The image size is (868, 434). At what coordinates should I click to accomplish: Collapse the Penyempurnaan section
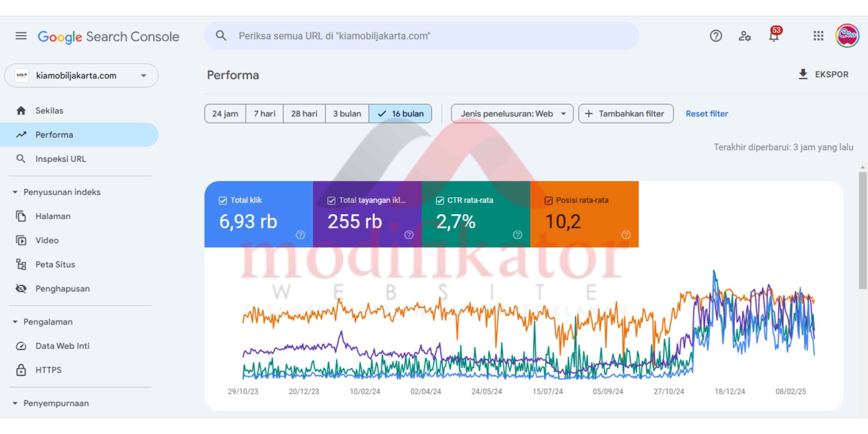(x=15, y=403)
